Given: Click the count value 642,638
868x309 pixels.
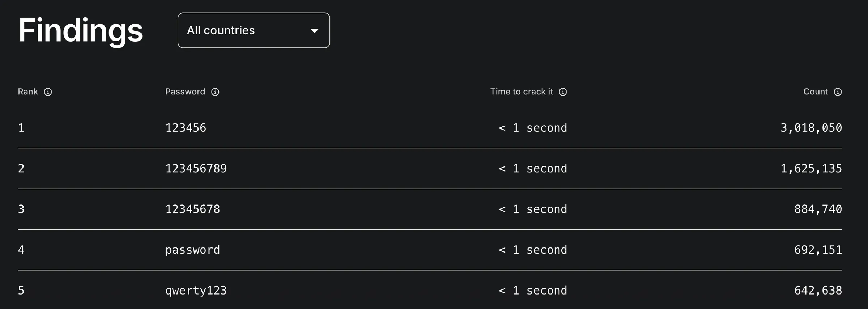Looking at the screenshot, I should click(x=818, y=291).
